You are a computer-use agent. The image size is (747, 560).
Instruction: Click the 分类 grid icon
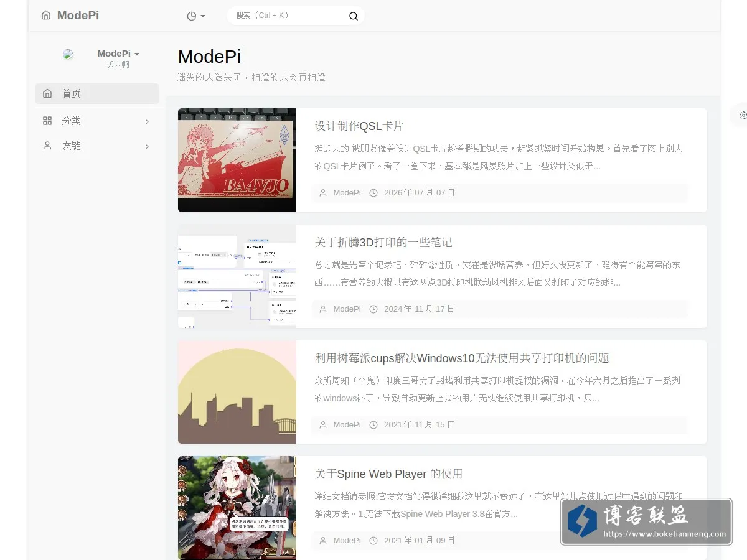point(47,121)
